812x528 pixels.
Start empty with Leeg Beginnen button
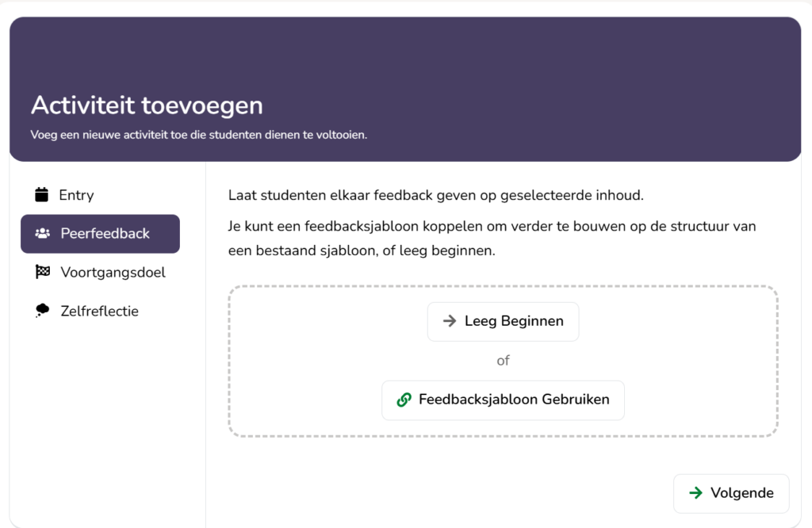click(x=503, y=321)
